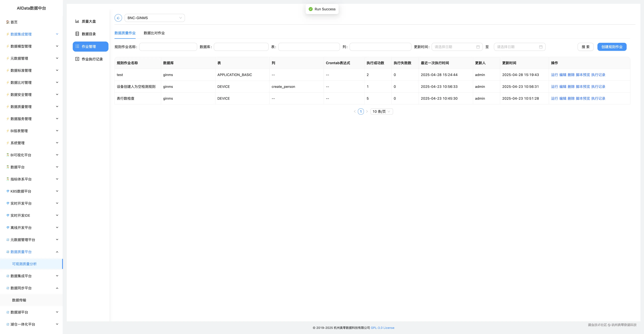This screenshot has height=334, width=644.
Task: Open the 10 条/页 page size dropdown
Action: point(381,112)
